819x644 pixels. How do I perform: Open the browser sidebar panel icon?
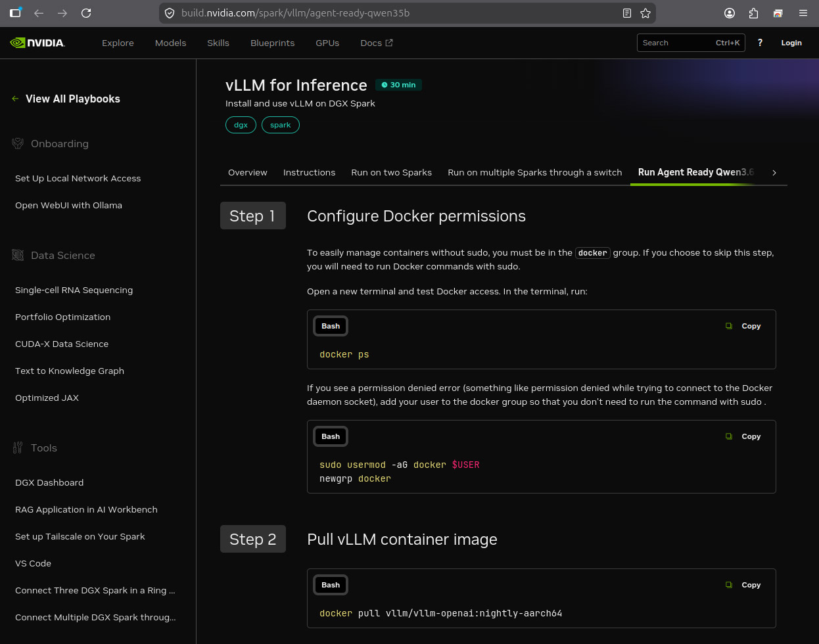15,12
